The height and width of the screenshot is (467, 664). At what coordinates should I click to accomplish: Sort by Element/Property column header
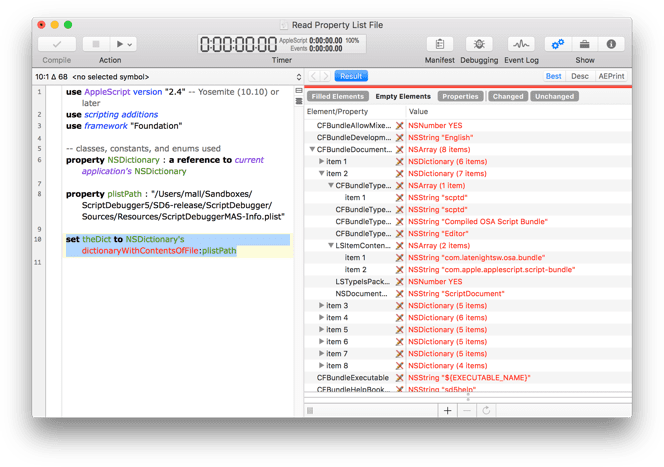point(354,112)
